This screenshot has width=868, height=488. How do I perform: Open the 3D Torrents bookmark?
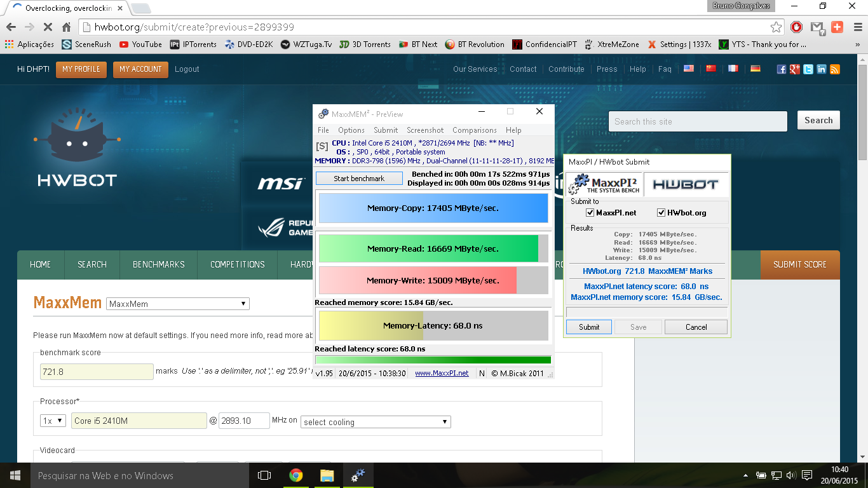point(365,44)
